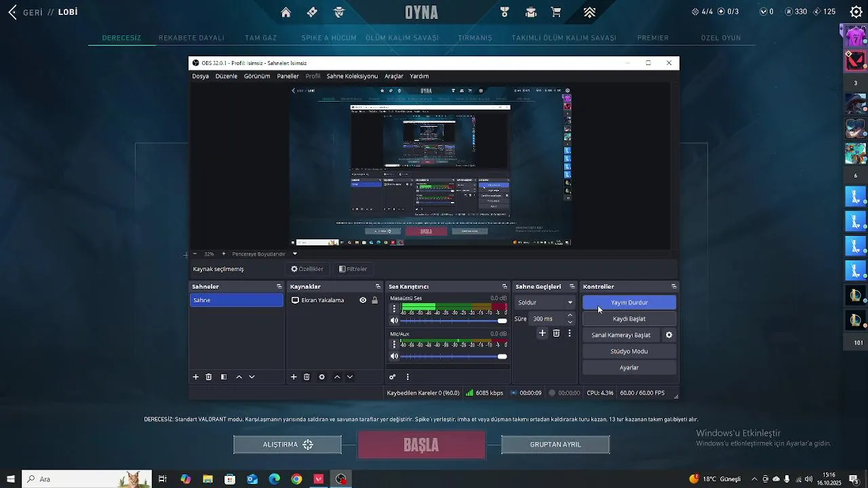
Task: Zoom out the OBS preview
Action: (x=195, y=253)
